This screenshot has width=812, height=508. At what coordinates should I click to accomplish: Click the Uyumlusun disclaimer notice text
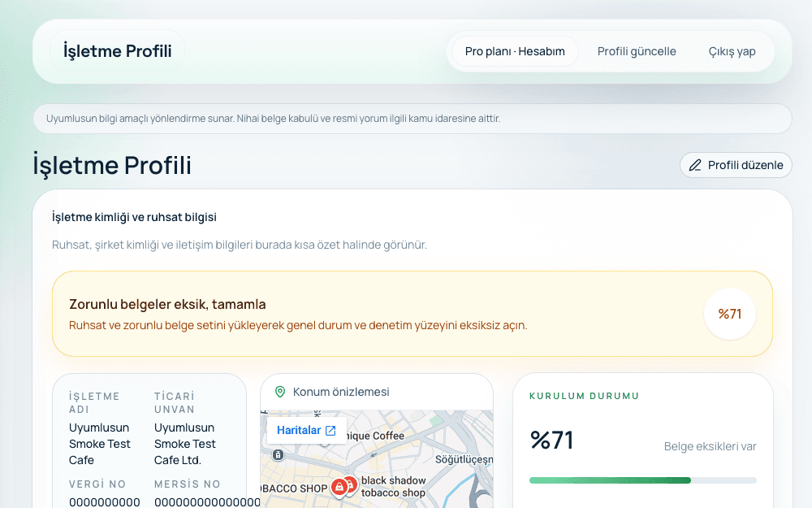[274, 119]
